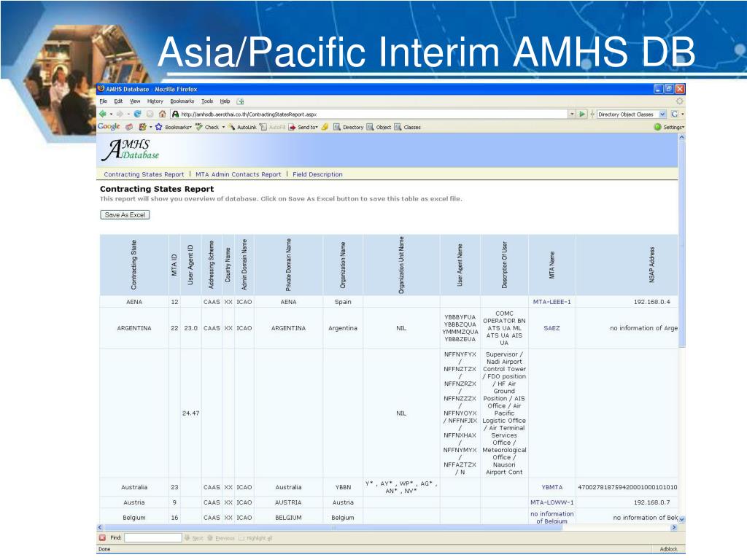
Task: Close the Find bar with the red X
Action: click(x=102, y=537)
